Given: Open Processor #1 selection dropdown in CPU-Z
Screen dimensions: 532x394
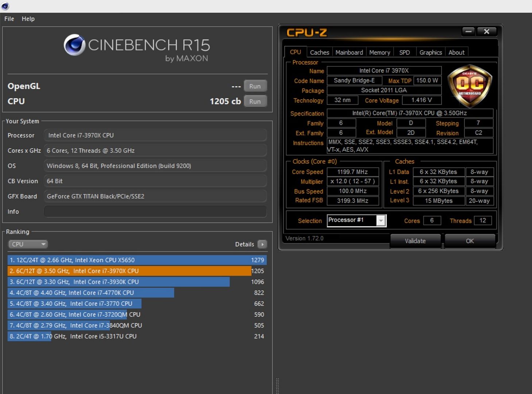Looking at the screenshot, I should click(x=357, y=220).
